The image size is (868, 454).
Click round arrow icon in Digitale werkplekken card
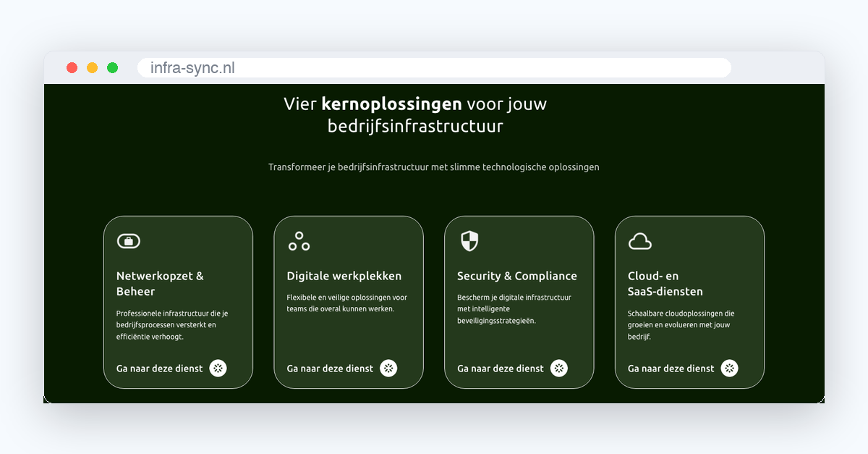389,368
